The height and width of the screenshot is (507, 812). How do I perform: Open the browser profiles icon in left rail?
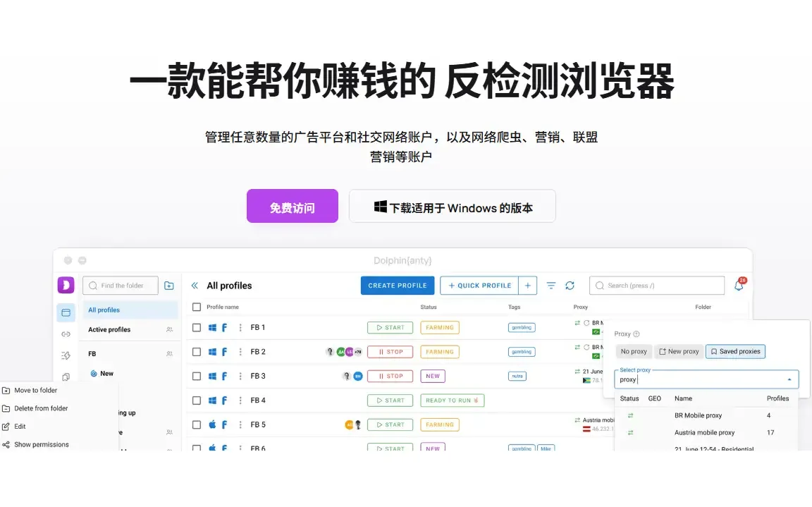tap(66, 312)
